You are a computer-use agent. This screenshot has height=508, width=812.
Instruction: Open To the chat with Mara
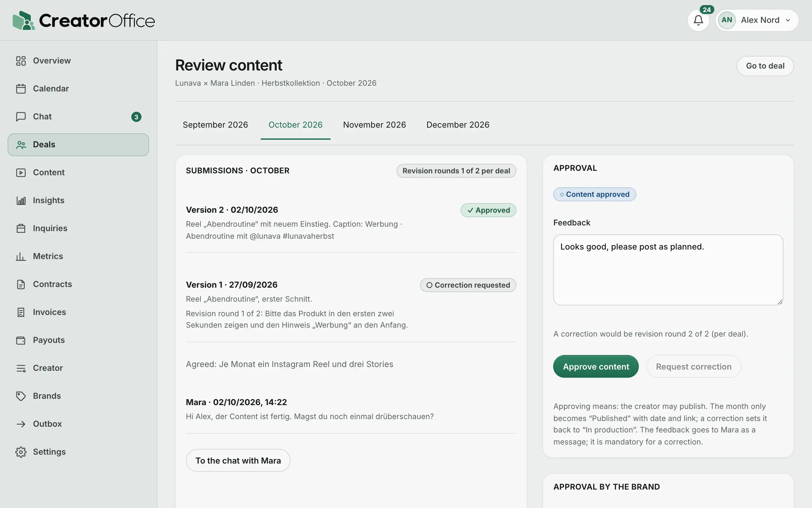[238, 460]
